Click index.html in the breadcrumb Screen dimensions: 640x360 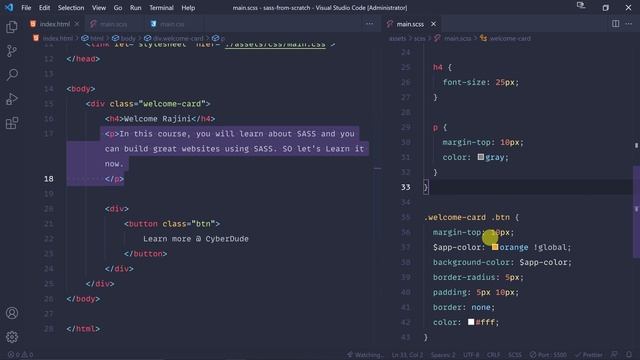[57, 38]
